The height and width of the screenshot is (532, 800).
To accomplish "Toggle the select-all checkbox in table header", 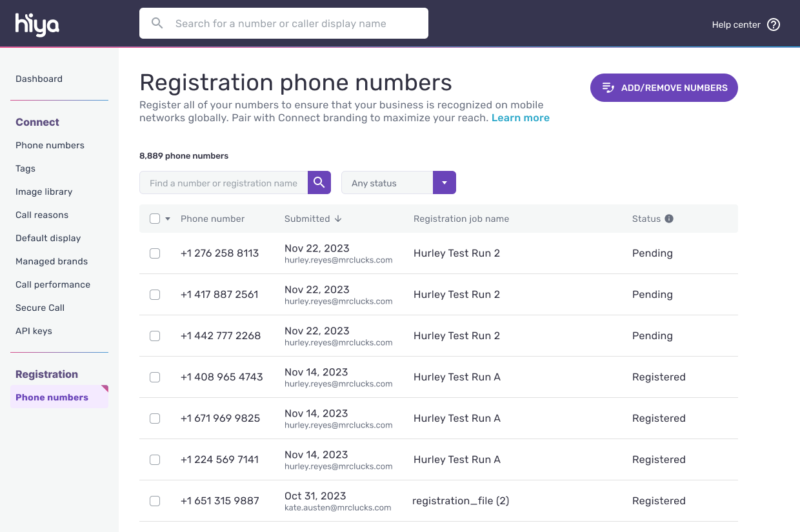I will 155,219.
